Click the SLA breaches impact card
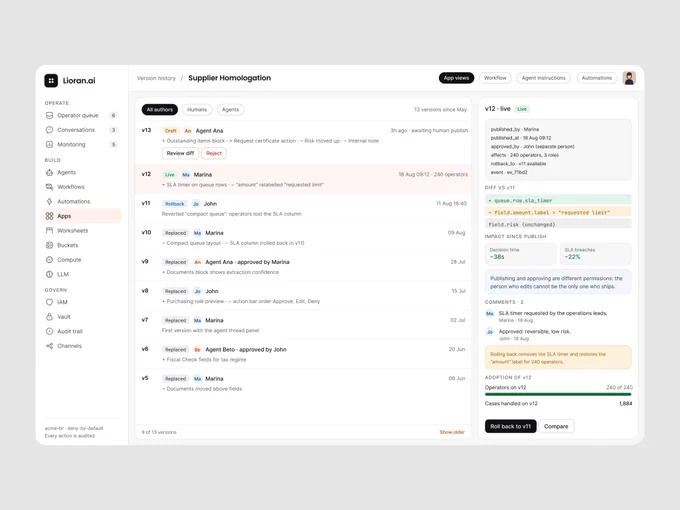 pos(595,254)
